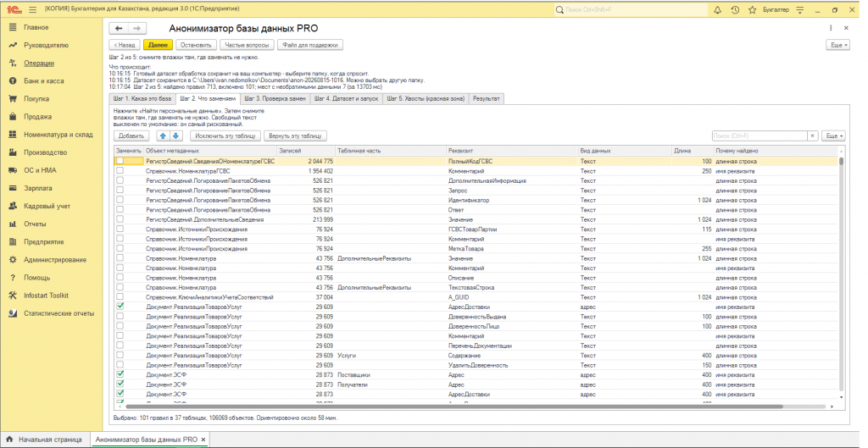
Task: Open the Покупка section in sidebar
Action: coord(36,99)
